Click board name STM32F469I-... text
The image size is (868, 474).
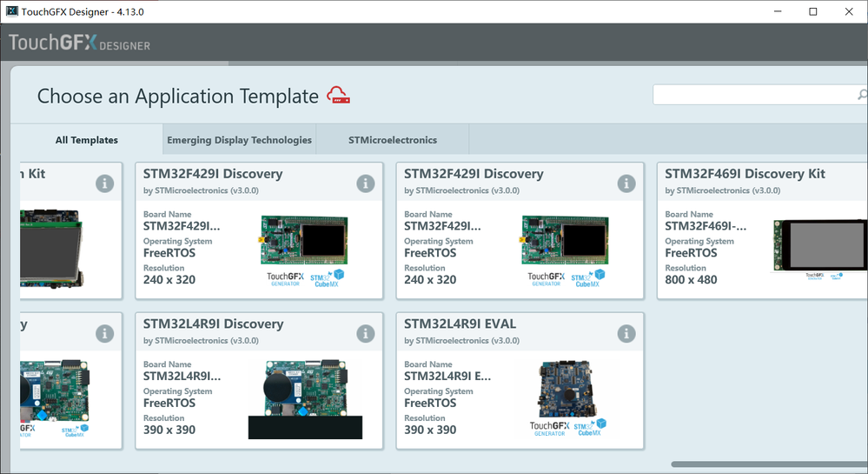coord(706,225)
